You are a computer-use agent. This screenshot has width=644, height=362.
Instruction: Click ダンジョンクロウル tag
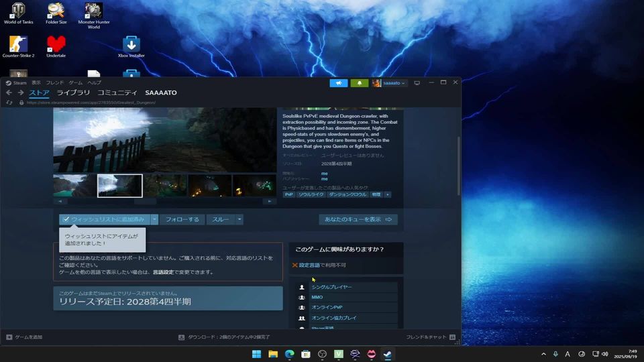coord(347,194)
